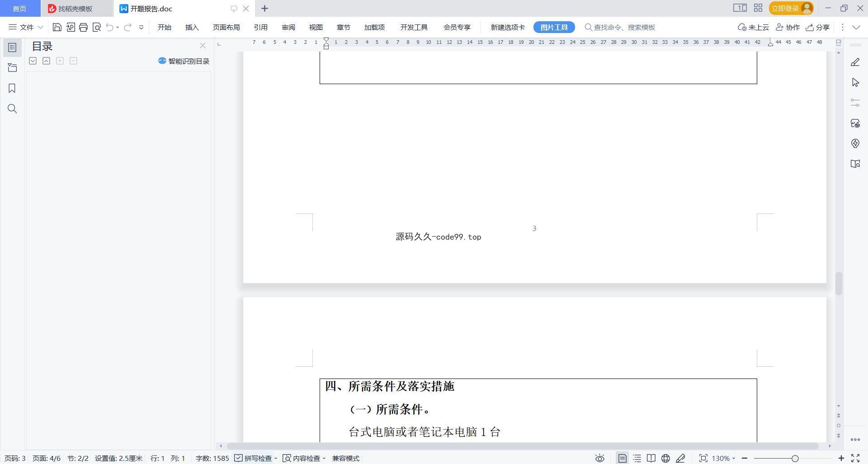
Task: Open the outline pane icon in left sidebar
Action: pos(12,47)
